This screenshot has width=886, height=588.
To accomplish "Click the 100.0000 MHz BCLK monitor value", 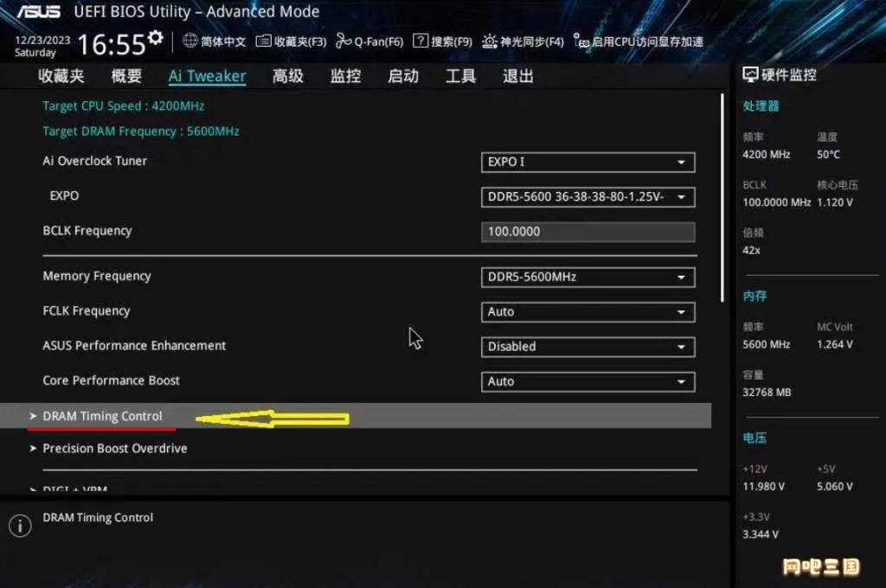I will point(776,202).
